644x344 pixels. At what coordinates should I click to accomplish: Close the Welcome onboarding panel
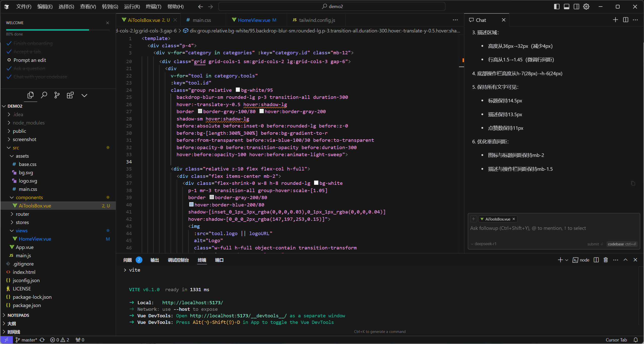click(x=107, y=23)
